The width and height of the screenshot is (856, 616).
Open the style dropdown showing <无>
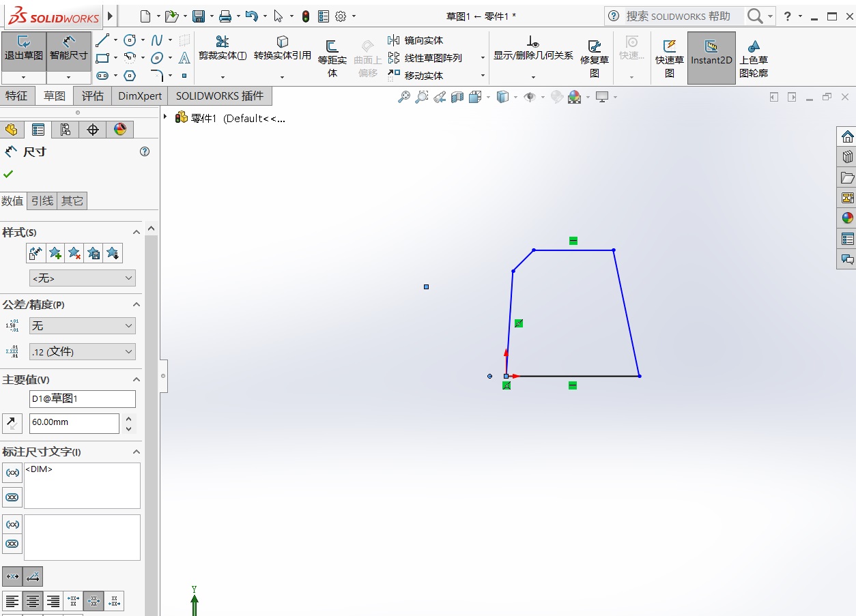[x=83, y=278]
